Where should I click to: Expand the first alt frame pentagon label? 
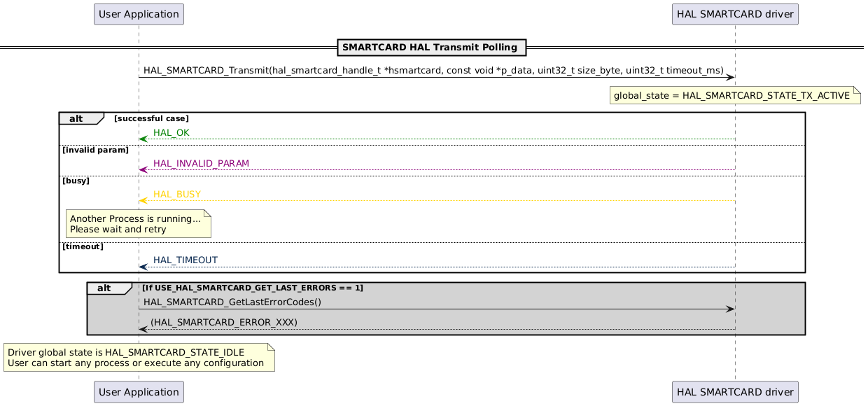tap(78, 118)
